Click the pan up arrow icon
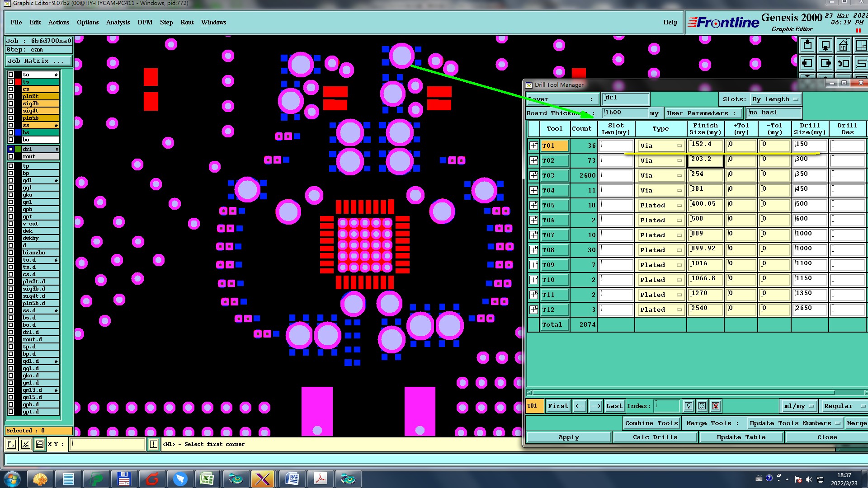The height and width of the screenshot is (488, 868). click(807, 46)
